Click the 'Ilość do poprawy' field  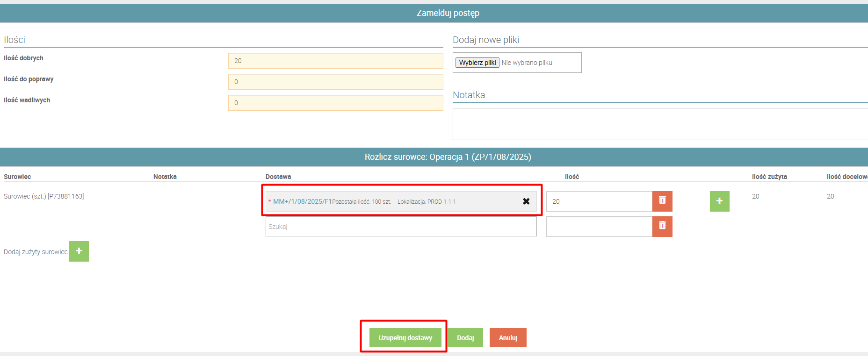point(335,82)
